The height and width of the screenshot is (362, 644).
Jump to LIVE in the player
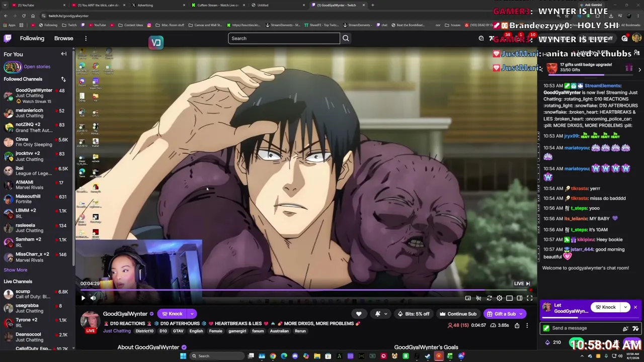[522, 284]
